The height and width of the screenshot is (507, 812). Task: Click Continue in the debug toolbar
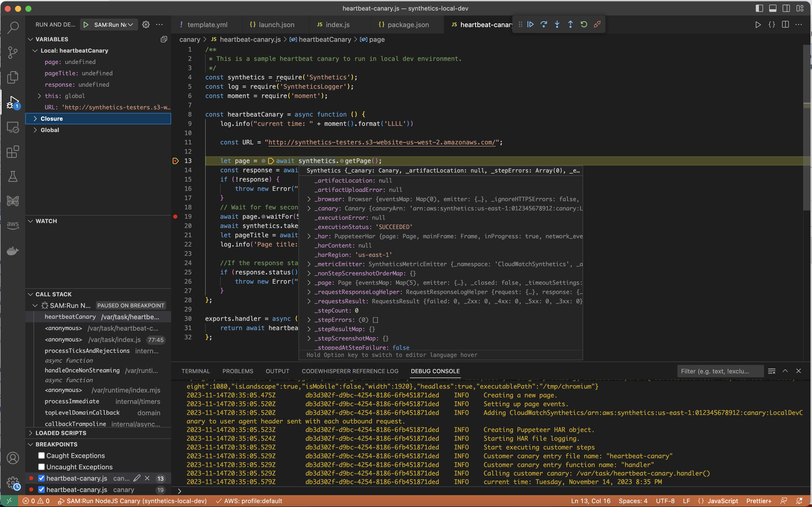(531, 24)
